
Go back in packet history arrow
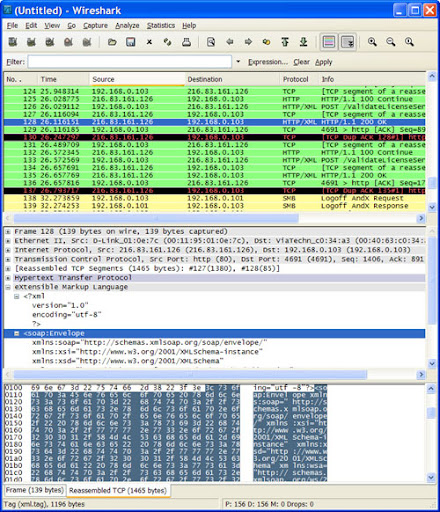pos(229,42)
